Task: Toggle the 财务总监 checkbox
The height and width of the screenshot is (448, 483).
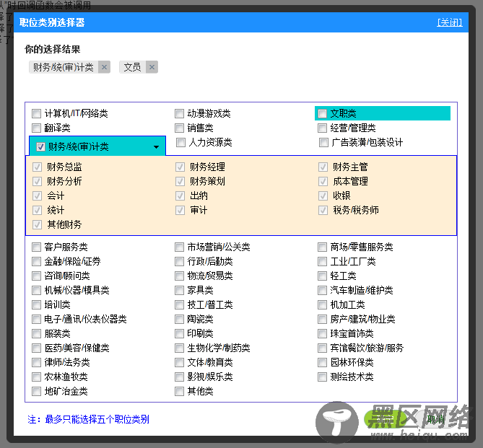Action: point(38,167)
